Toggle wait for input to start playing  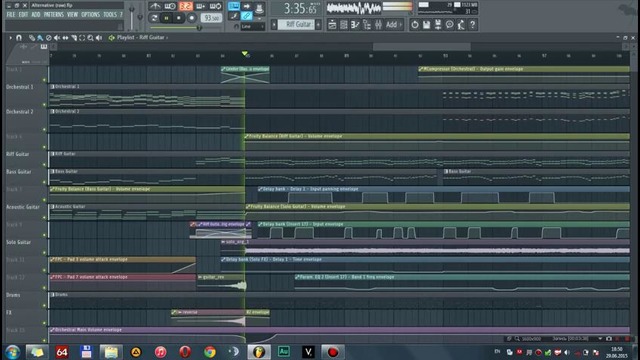pos(170,6)
